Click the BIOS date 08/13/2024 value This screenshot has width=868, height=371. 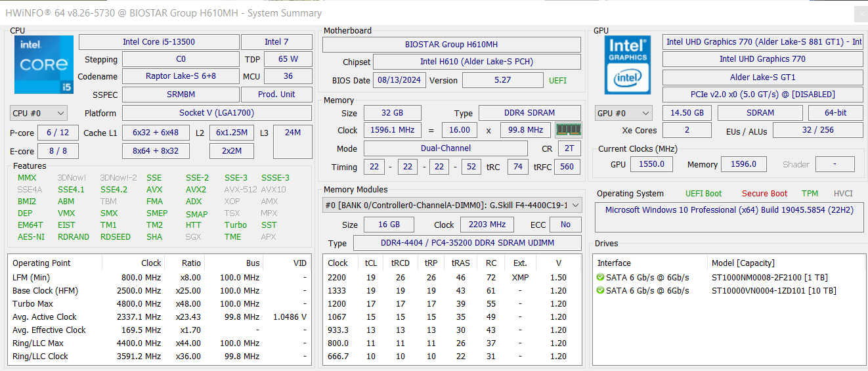click(399, 80)
